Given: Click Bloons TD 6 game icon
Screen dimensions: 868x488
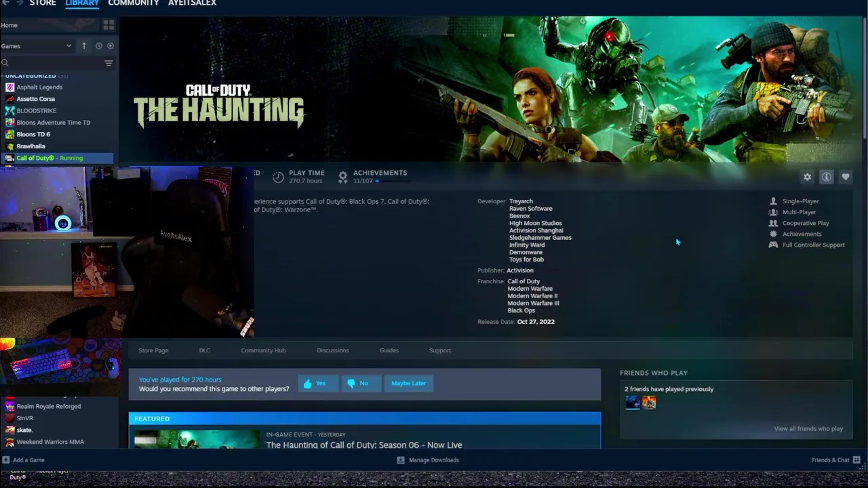Looking at the screenshot, I should 9,134.
